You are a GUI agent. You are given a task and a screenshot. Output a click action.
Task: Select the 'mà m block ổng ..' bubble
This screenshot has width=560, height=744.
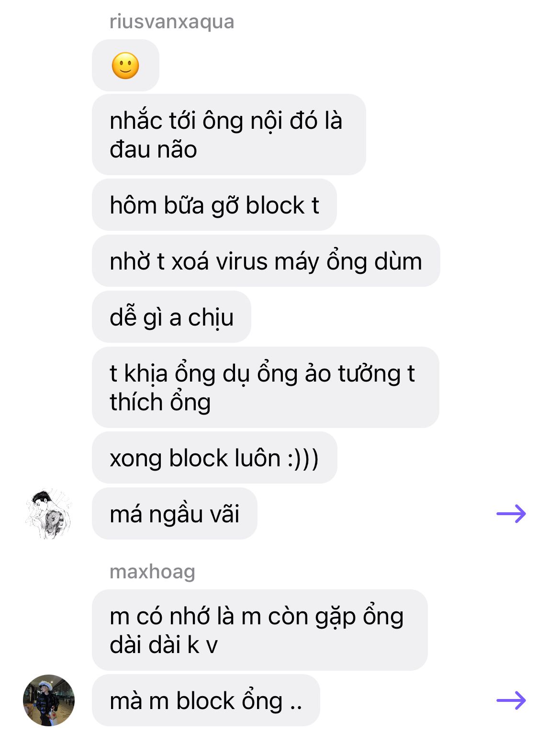click(x=206, y=700)
